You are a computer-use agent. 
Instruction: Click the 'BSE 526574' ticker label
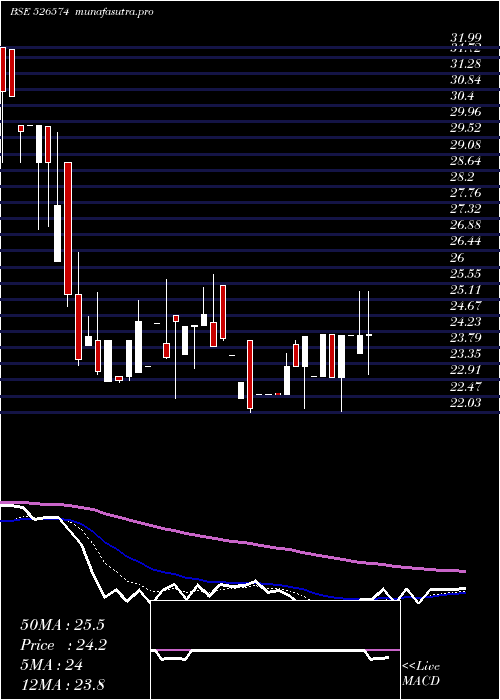pyautogui.click(x=39, y=12)
